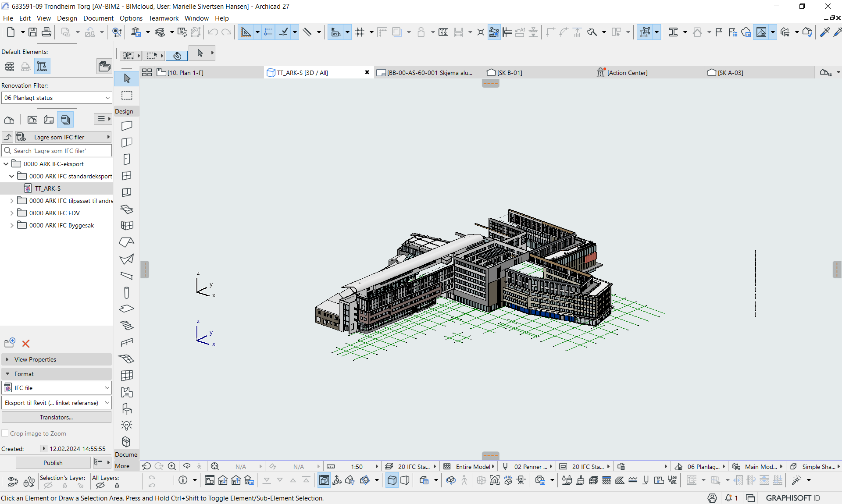Screen dimensions: 842x504
Task: Select the Wall tool in Design toolbox
Action: (127, 126)
